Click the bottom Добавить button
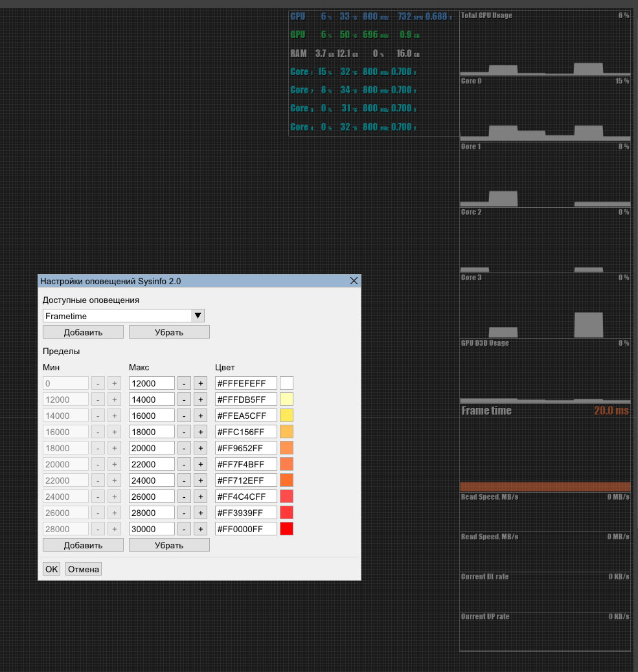638x672 pixels. [83, 545]
